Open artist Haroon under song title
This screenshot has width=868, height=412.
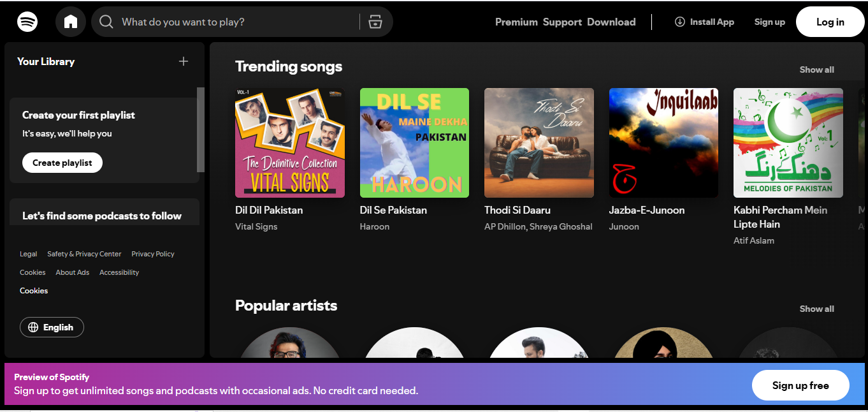(375, 226)
